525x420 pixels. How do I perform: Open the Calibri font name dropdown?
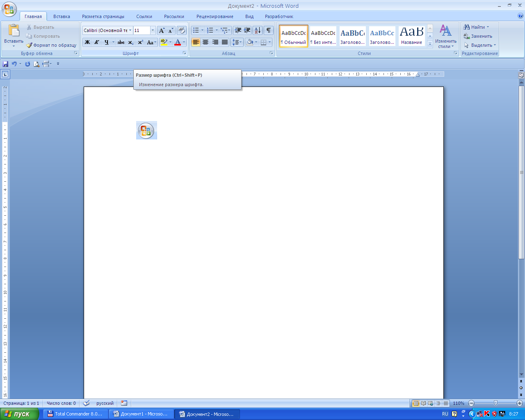[x=130, y=30]
